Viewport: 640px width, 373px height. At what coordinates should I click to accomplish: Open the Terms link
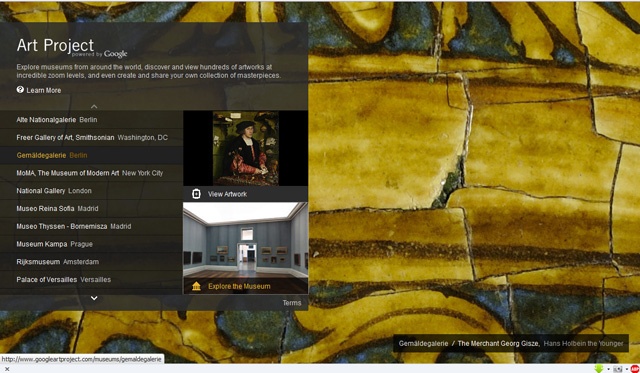click(x=292, y=303)
